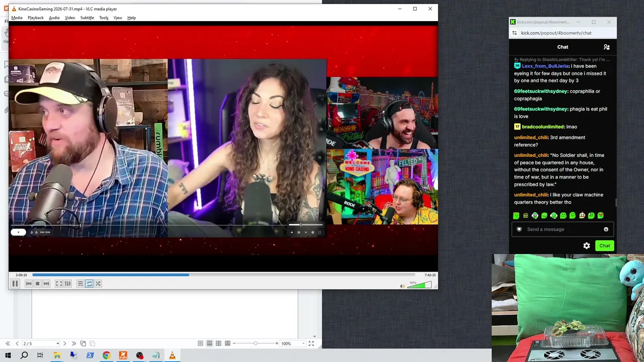Open the Video menu in VLC
644x362 pixels.
[70, 18]
